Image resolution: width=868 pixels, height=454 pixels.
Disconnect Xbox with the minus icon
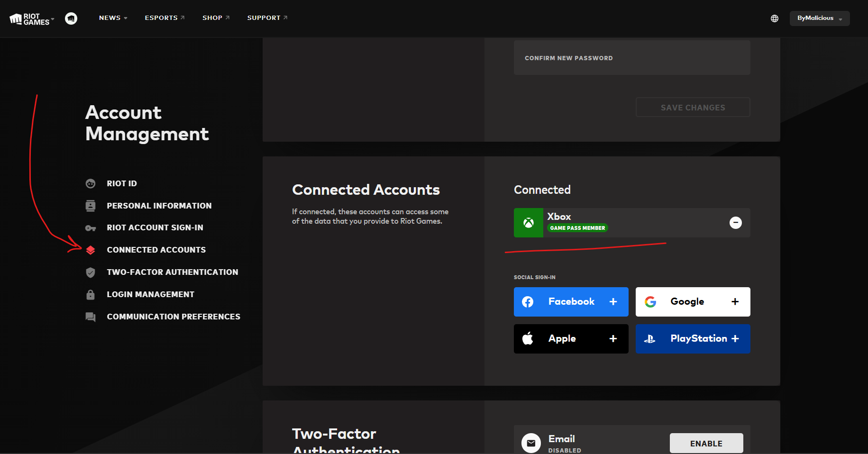coord(736,223)
